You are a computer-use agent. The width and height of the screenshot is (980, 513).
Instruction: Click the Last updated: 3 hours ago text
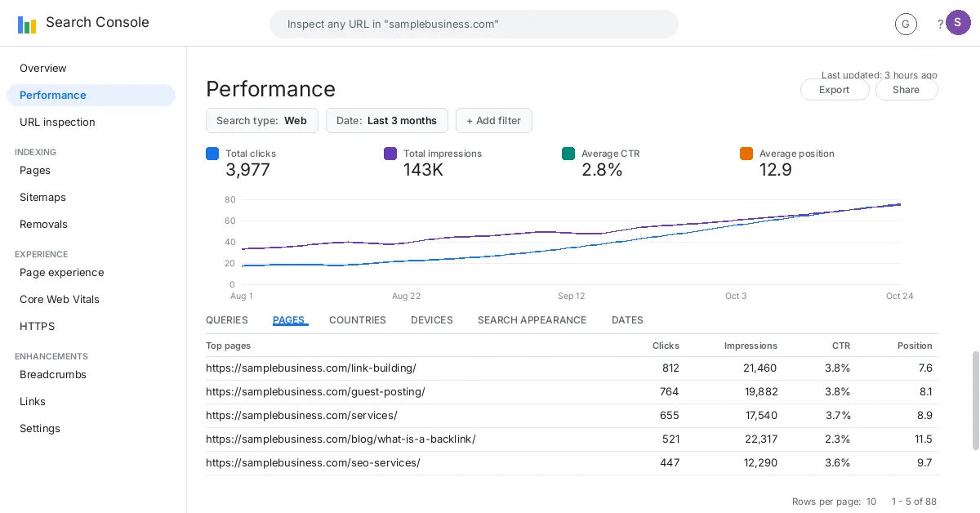click(880, 75)
